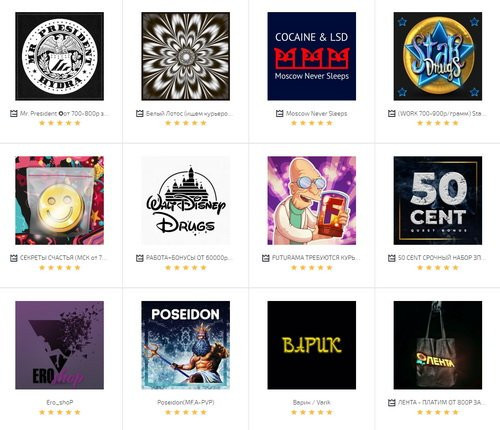Select the Poseidon trident artwork thumbnail
500x430 pixels.
click(x=186, y=345)
